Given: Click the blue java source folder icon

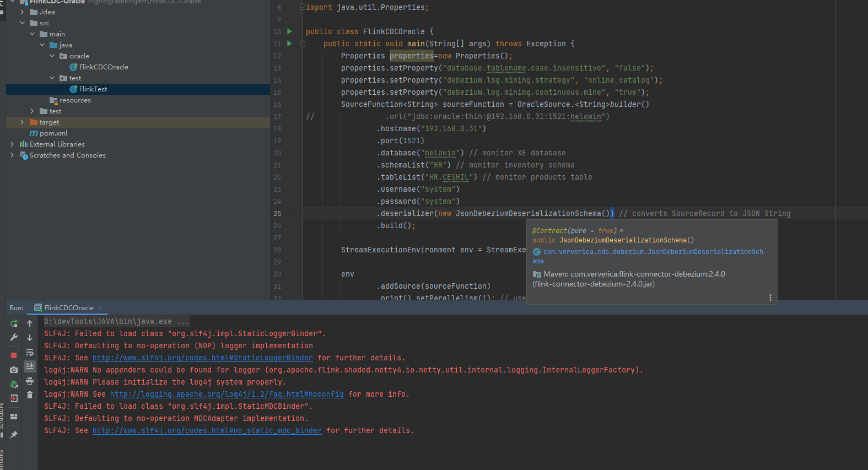Looking at the screenshot, I should 53,45.
